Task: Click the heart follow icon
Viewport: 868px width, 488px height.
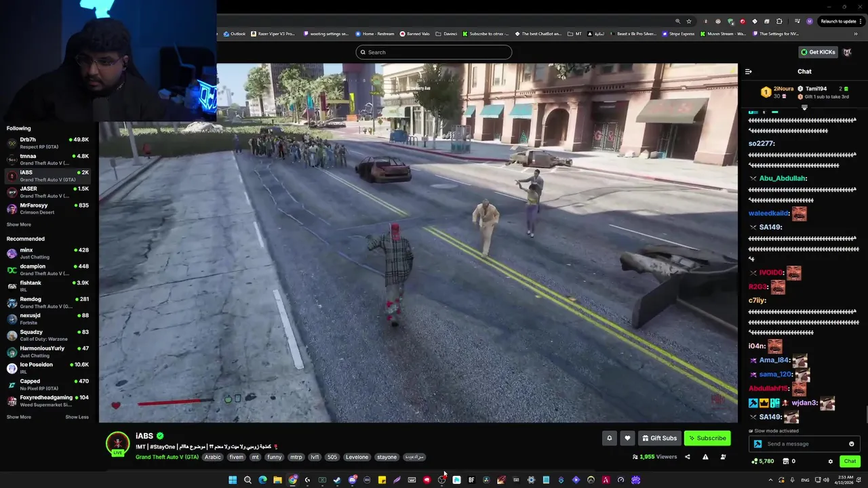Action: 627,438
